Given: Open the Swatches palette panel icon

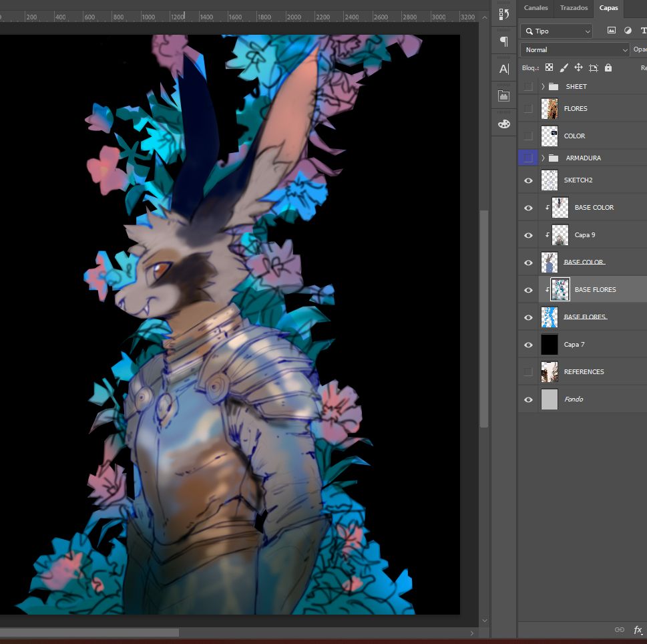Looking at the screenshot, I should (x=503, y=124).
